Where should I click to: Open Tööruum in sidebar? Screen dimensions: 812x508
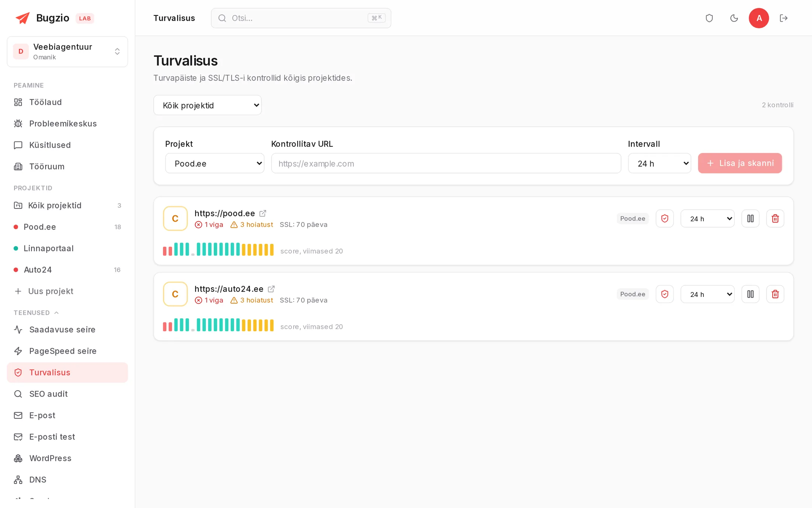(x=67, y=167)
